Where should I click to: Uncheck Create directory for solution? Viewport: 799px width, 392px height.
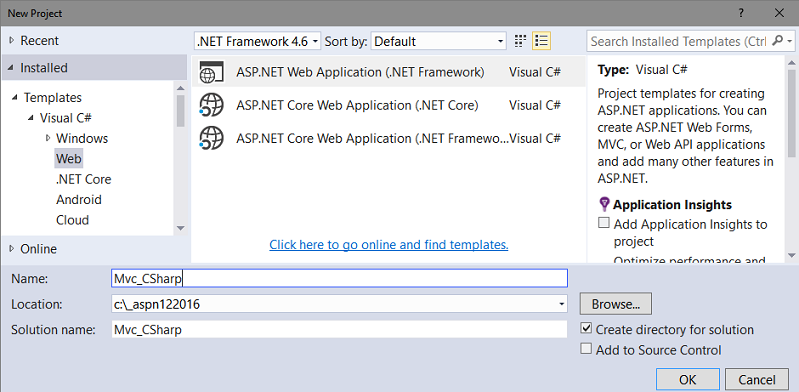coord(587,328)
